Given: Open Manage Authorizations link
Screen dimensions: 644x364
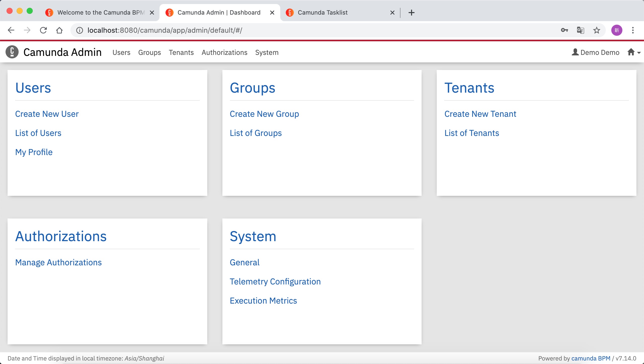Looking at the screenshot, I should (x=58, y=262).
